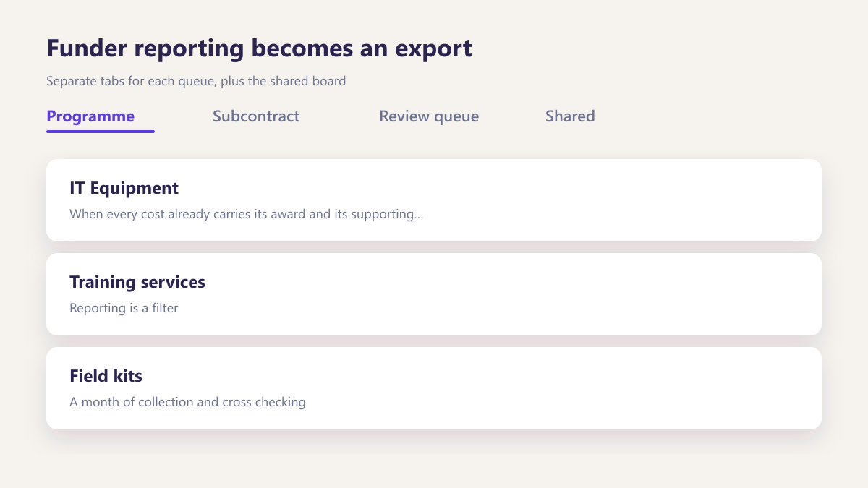Click text 'A month of collection and cross checking'
868x488 pixels.
tap(187, 402)
